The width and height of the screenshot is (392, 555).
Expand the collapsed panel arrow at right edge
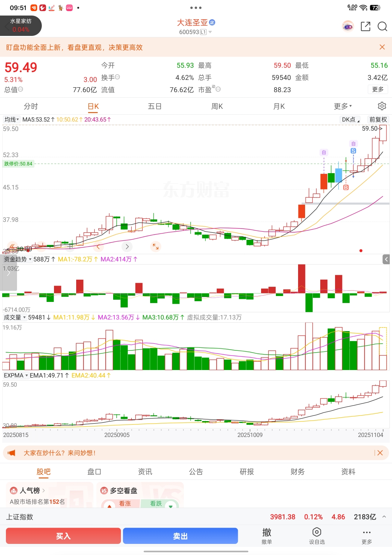pos(386,259)
